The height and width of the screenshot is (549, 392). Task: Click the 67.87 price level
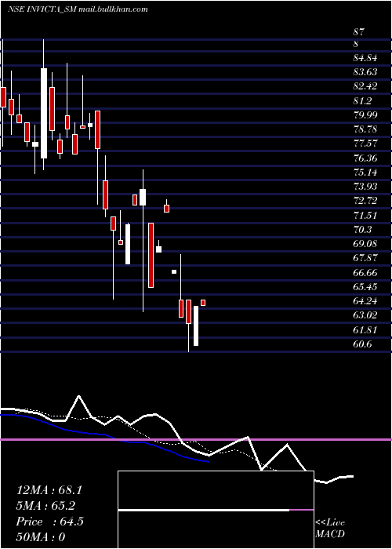click(x=365, y=258)
